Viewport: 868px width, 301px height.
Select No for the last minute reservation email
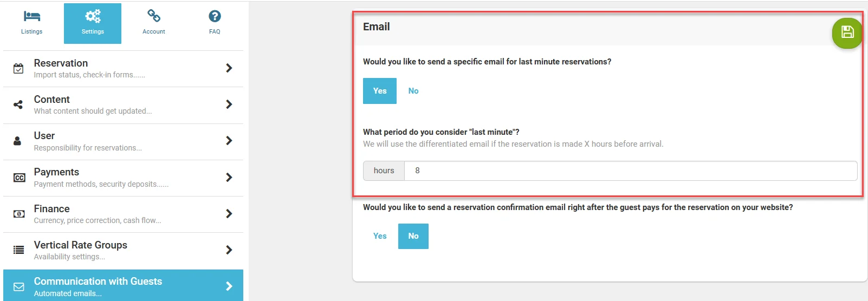413,91
